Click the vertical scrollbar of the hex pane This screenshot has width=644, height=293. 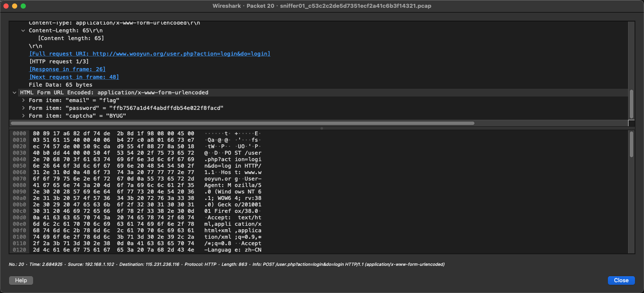tap(631, 144)
